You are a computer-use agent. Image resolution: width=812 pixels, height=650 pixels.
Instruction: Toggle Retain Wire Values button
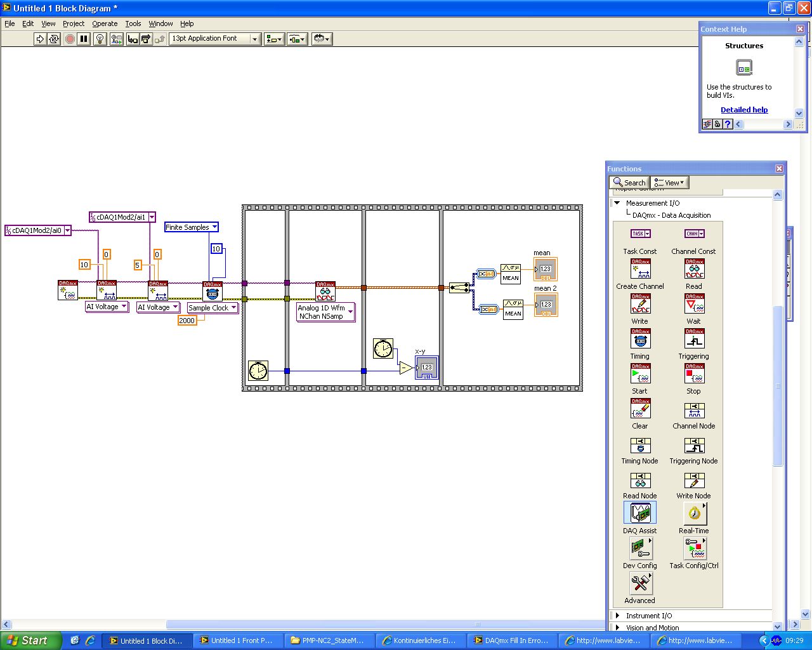tap(117, 39)
